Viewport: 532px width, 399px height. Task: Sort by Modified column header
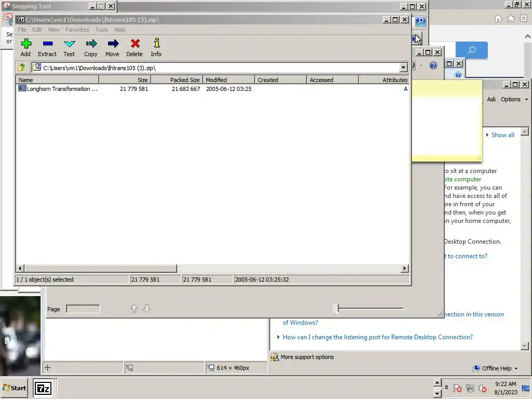click(x=229, y=79)
